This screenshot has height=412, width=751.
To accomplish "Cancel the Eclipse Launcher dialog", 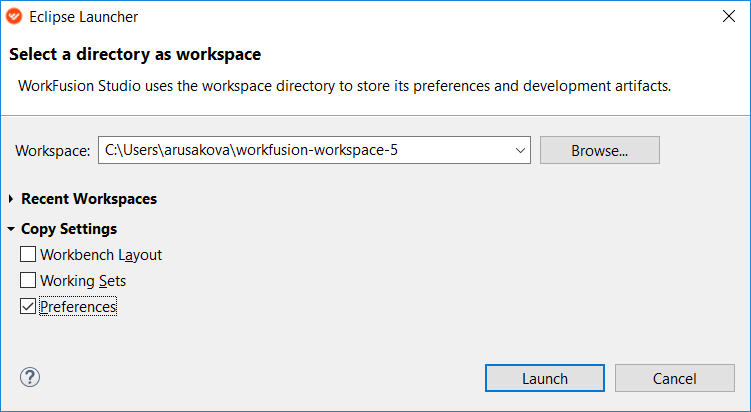I will (674, 378).
